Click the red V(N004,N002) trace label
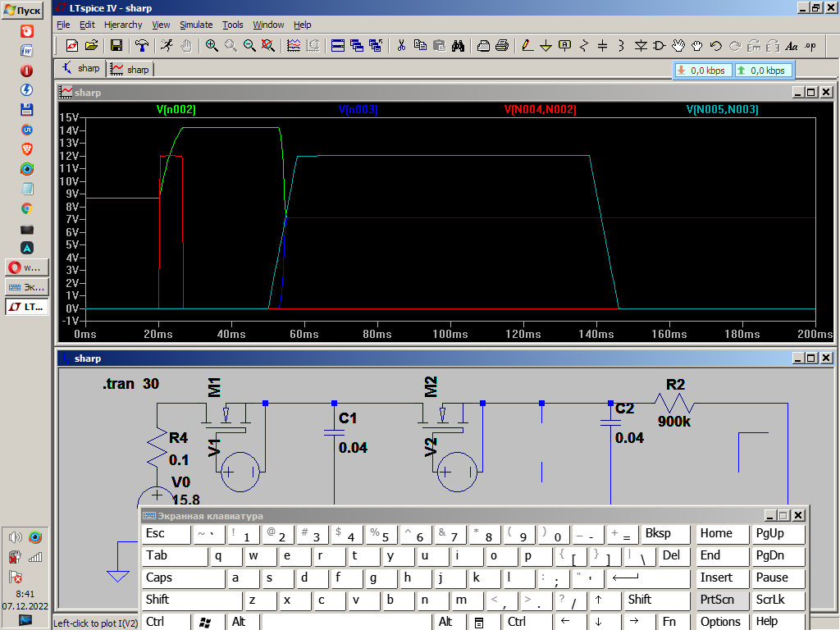 click(540, 109)
